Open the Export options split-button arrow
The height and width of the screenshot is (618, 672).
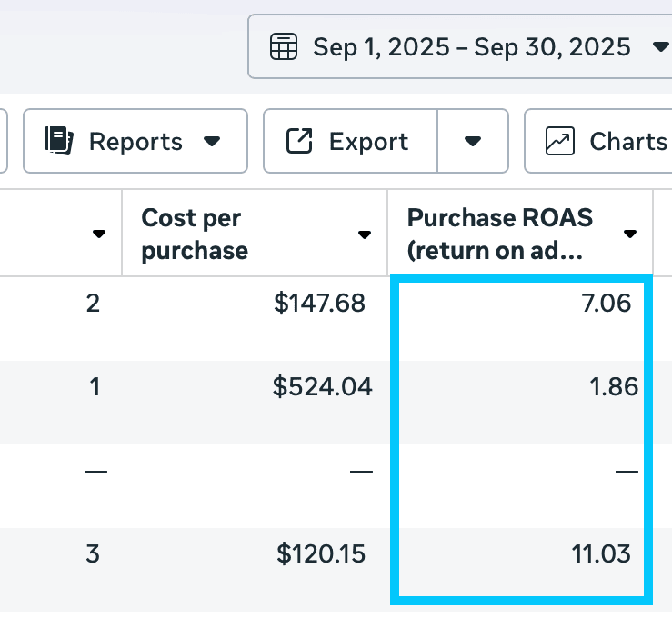pyautogui.click(x=472, y=142)
